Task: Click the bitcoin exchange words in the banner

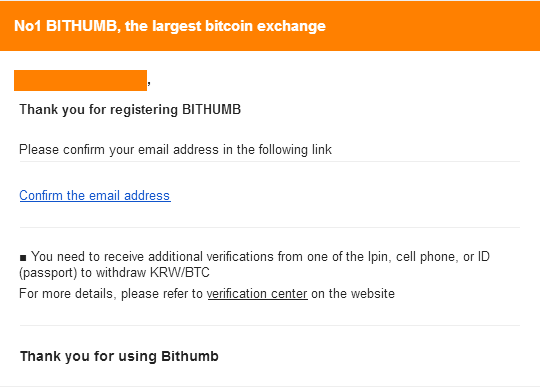Action: coord(265,26)
